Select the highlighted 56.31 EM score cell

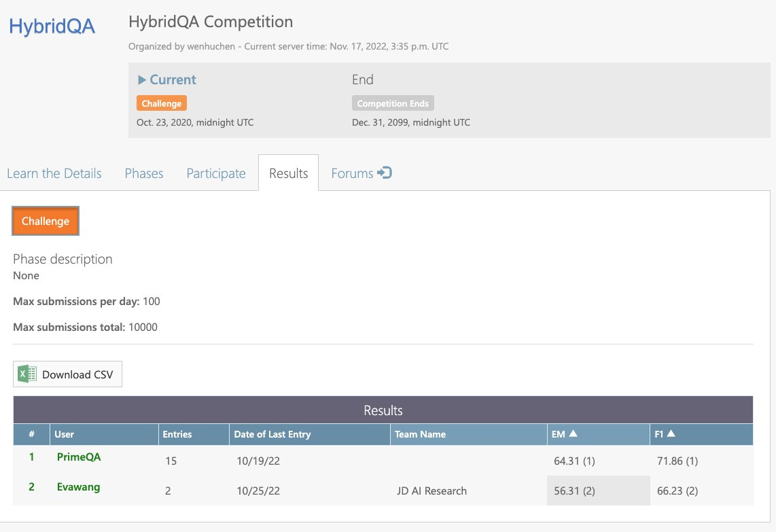click(x=574, y=491)
